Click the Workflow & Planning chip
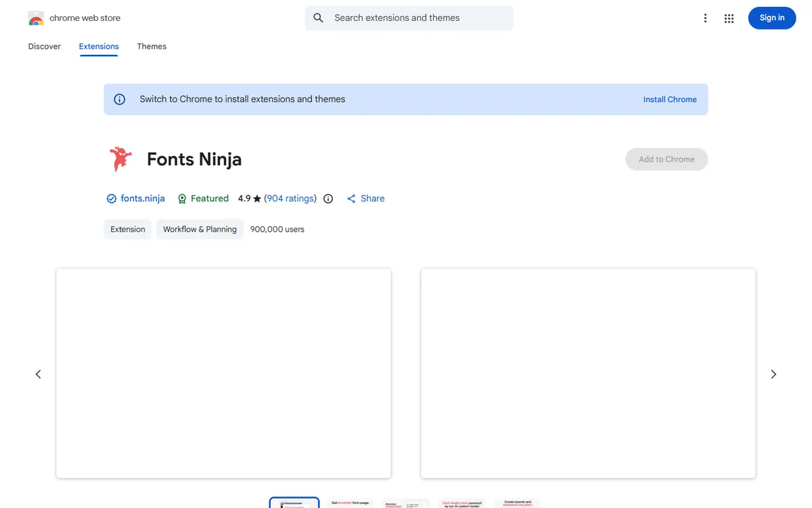 point(200,229)
